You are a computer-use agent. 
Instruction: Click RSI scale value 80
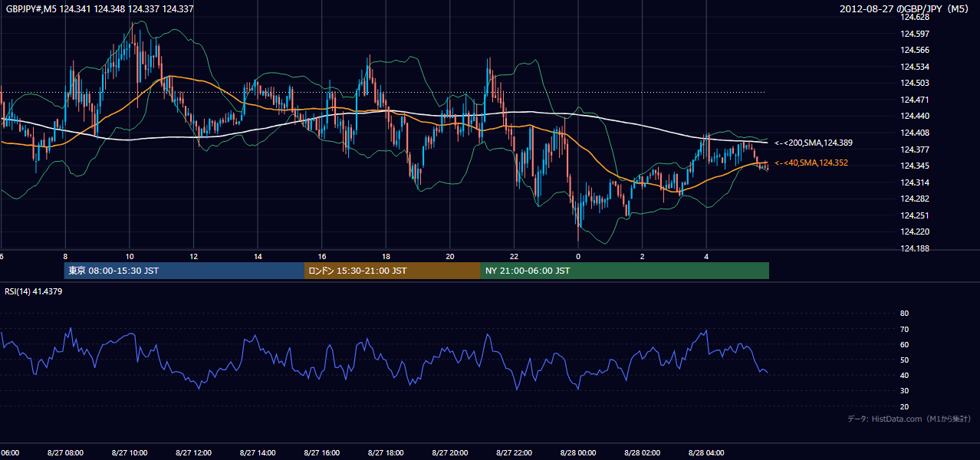pyautogui.click(x=904, y=314)
